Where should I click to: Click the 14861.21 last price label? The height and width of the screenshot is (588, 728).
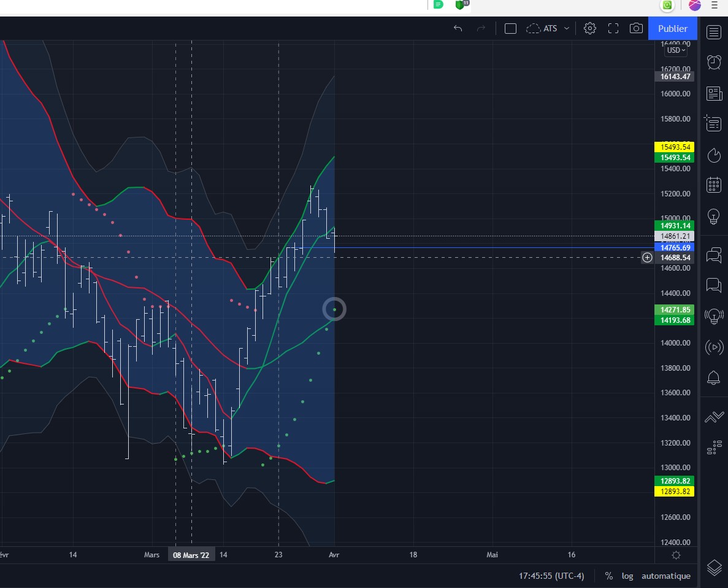(674, 236)
